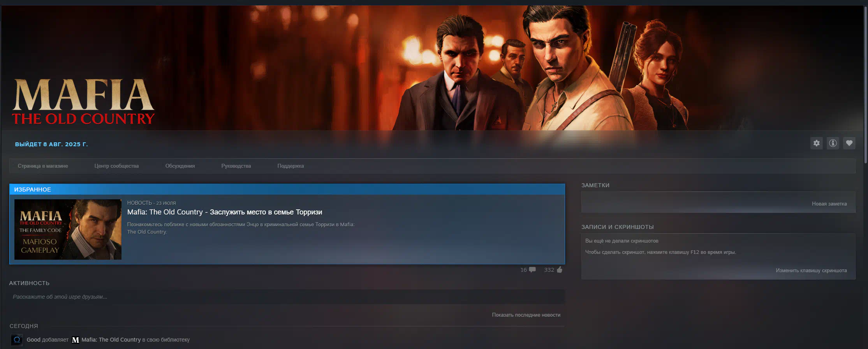
Task: Click Good user avatar icon
Action: (x=17, y=340)
